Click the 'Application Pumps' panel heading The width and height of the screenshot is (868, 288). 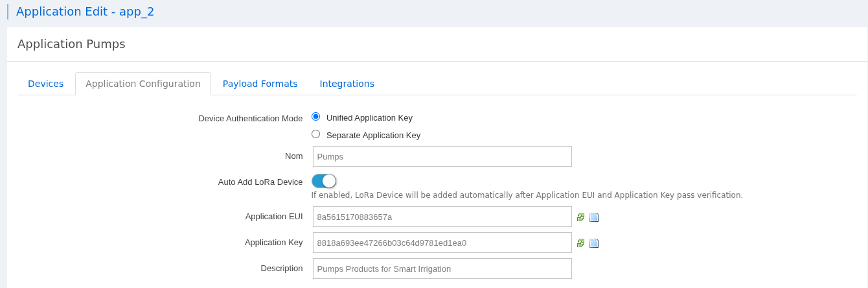coord(71,44)
